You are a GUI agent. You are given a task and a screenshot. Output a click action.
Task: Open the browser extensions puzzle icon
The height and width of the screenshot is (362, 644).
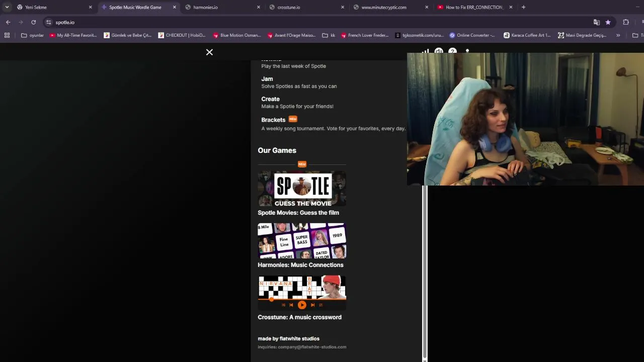click(x=626, y=22)
